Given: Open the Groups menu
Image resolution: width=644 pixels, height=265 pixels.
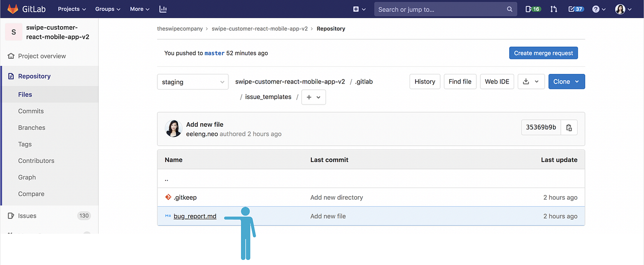Looking at the screenshot, I should [x=108, y=9].
